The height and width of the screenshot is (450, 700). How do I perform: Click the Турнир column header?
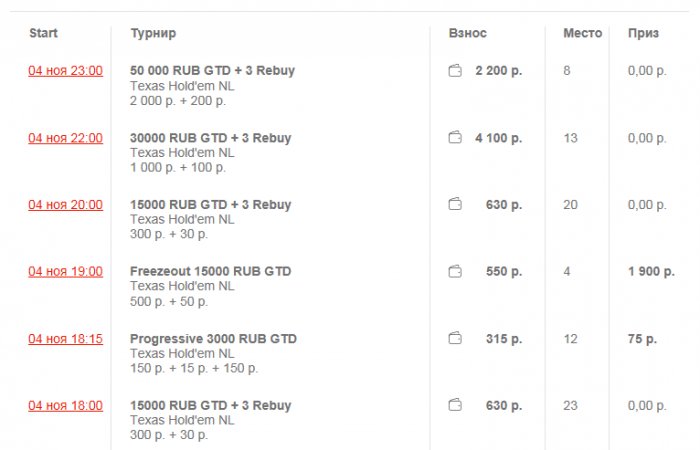coord(153,34)
